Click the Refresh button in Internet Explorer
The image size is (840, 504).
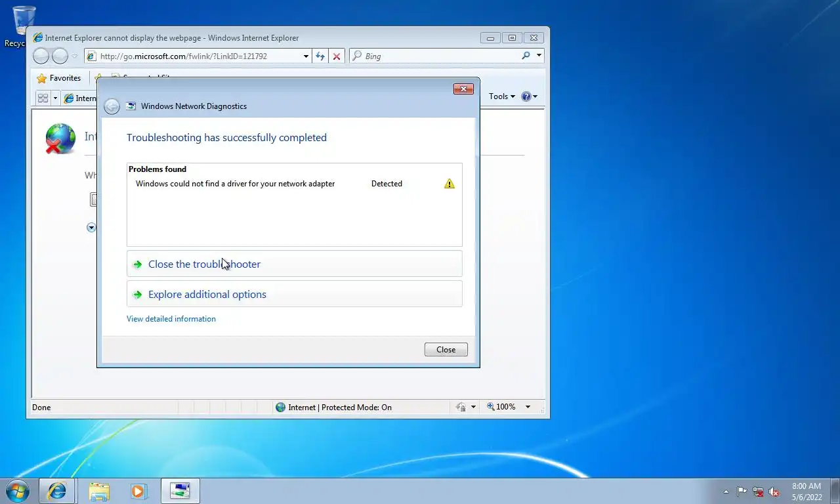click(320, 56)
